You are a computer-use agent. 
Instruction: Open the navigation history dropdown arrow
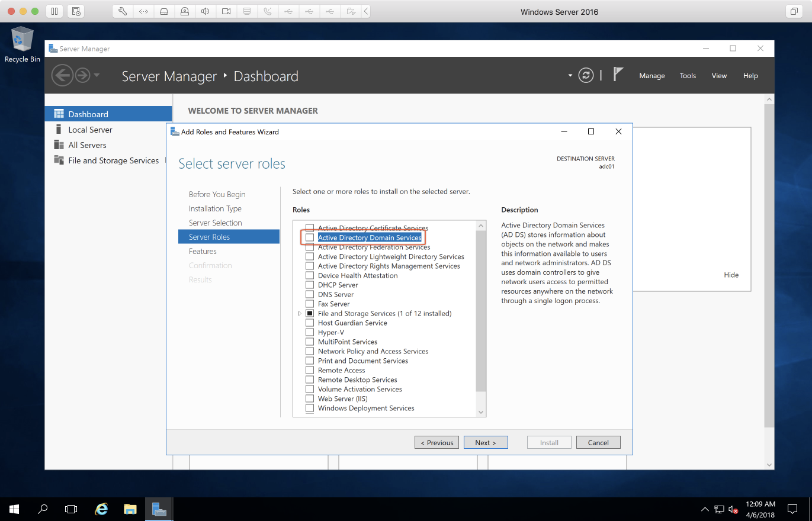click(x=97, y=75)
